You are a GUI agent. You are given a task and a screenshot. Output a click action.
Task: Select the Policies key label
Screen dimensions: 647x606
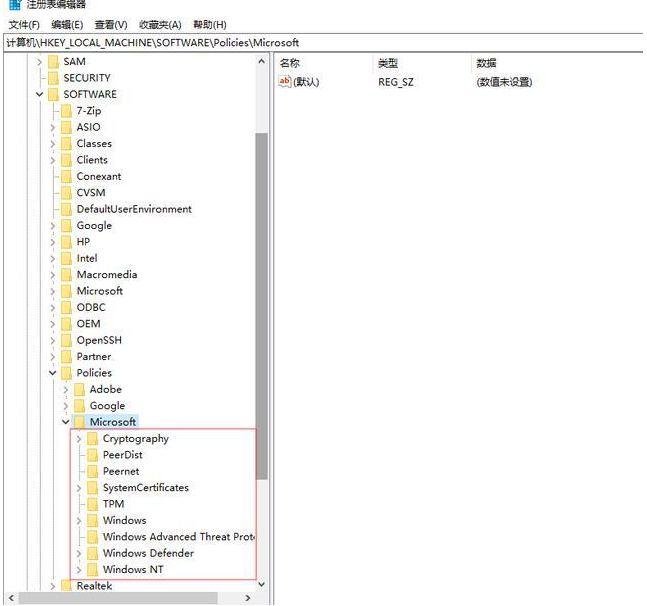point(94,373)
